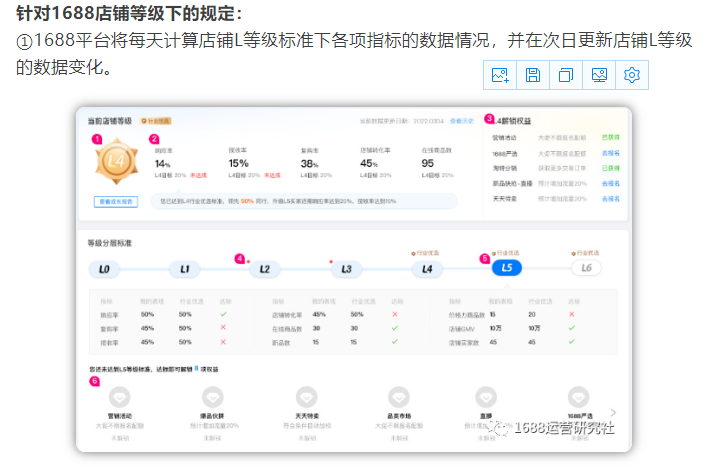Select the L5 level tab
Screen dimensions: 712x475
pos(507,269)
